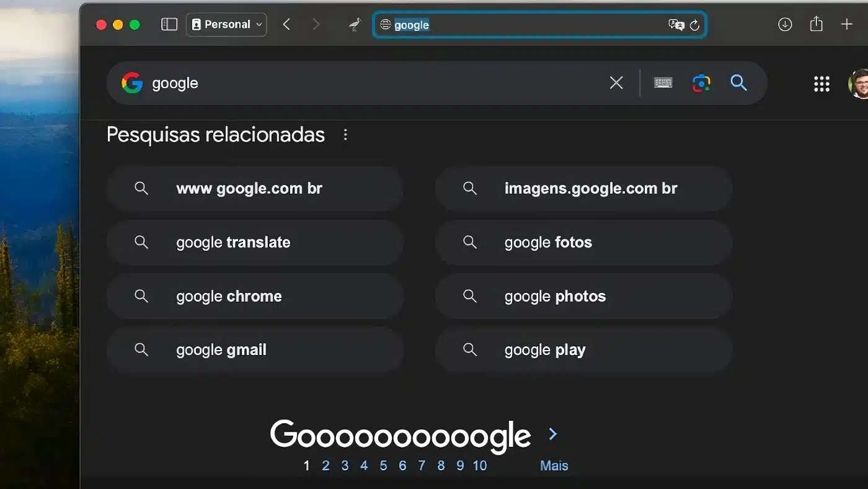Open a new tab with plus icon
The width and height of the screenshot is (868, 489).
[x=846, y=24]
